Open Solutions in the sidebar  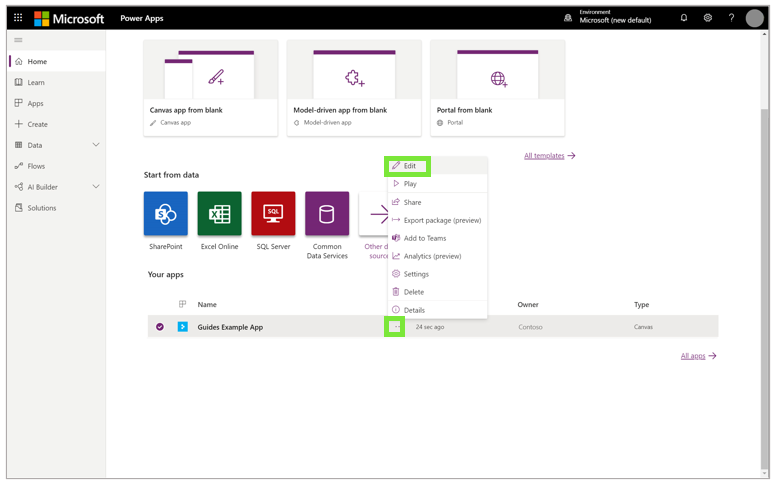coord(57,208)
